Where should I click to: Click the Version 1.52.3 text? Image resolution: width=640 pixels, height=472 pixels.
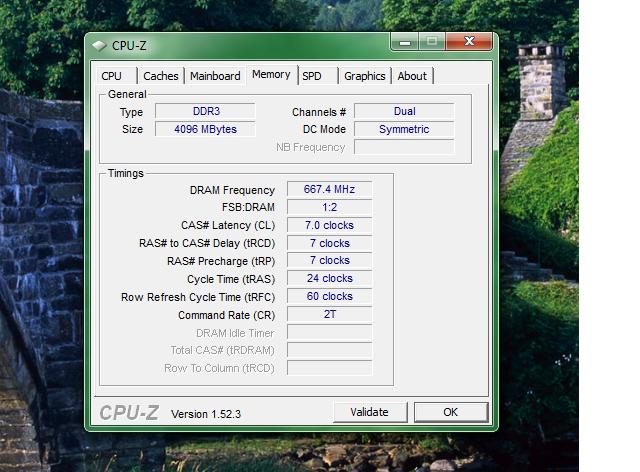206,414
